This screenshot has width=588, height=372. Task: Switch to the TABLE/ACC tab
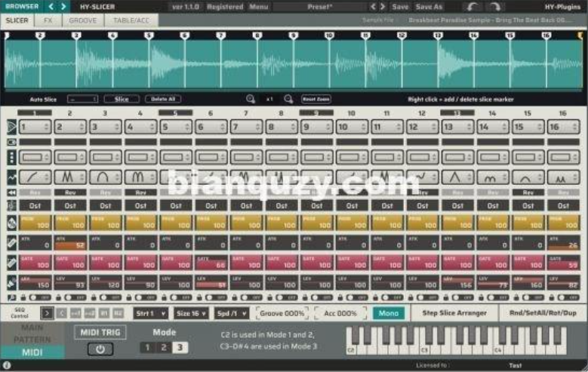[131, 20]
